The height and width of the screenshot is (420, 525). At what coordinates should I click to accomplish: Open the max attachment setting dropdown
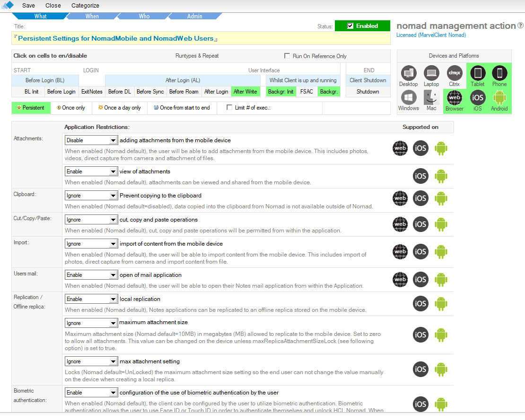coord(91,361)
